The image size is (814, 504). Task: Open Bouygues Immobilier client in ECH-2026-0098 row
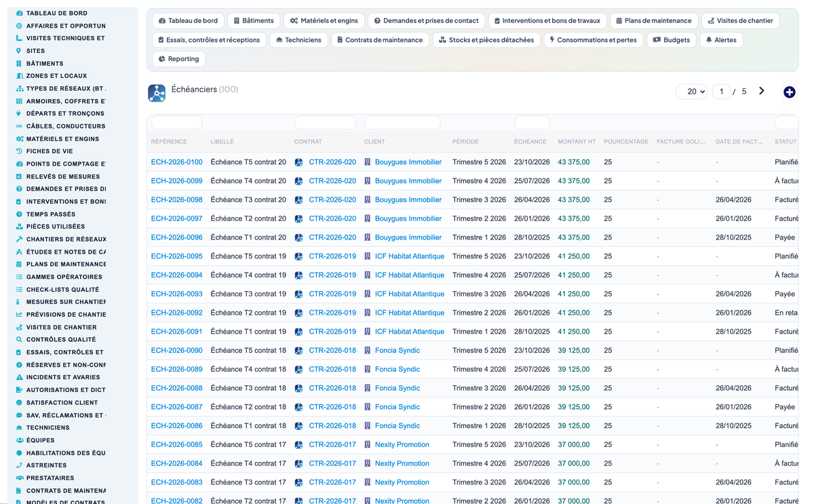tap(408, 200)
